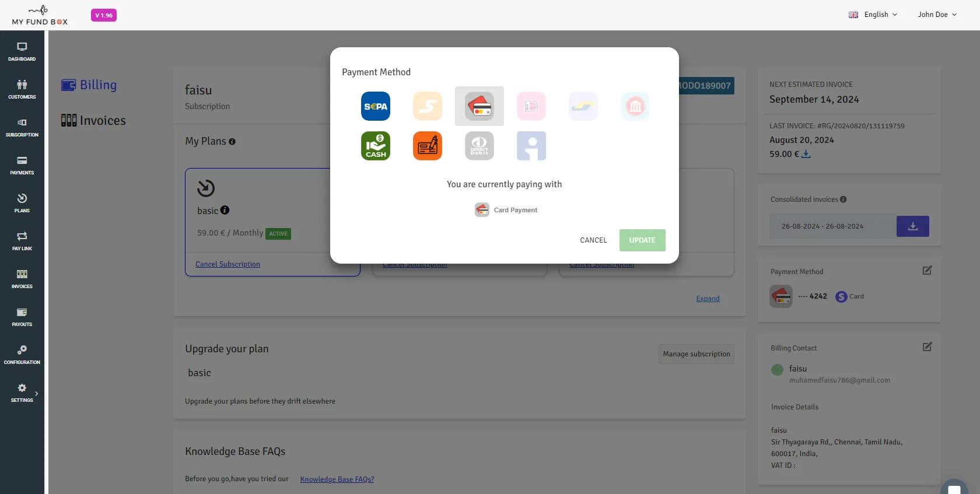Open the John Doe account dropdown
This screenshot has height=494, width=980.
[937, 15]
